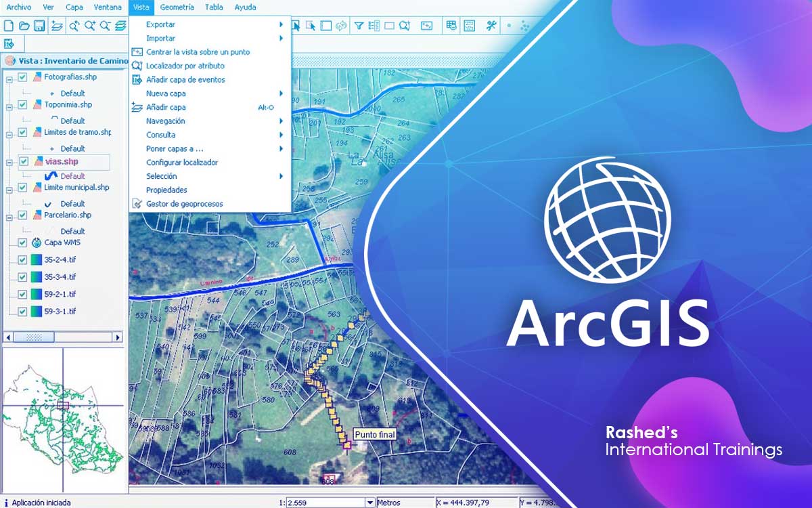Click the empty rectangle selection icon
Image resolution: width=812 pixels, height=508 pixels.
click(x=325, y=26)
